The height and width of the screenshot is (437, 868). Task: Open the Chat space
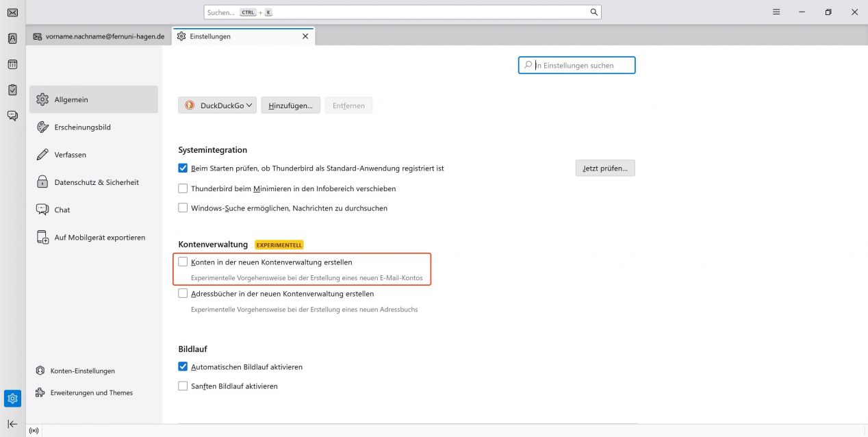coord(12,115)
